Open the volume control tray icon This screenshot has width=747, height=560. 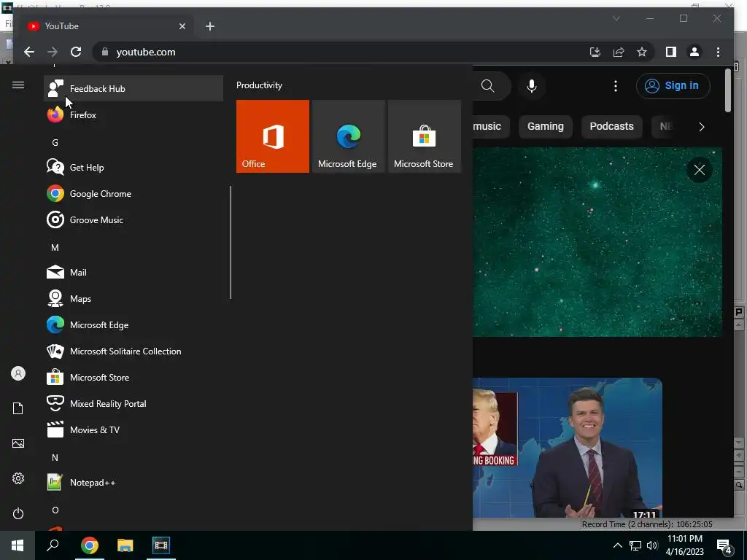point(652,545)
